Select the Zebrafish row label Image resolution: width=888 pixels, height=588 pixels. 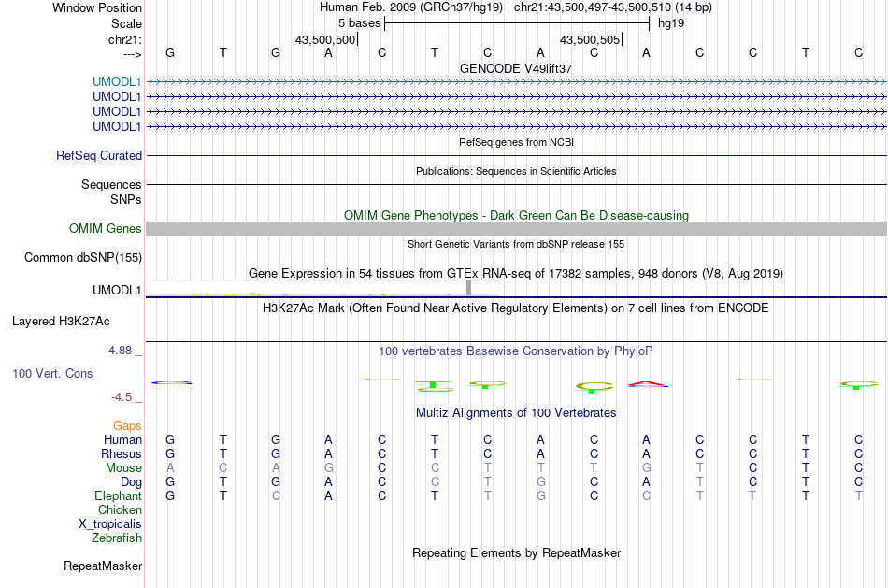tap(117, 538)
